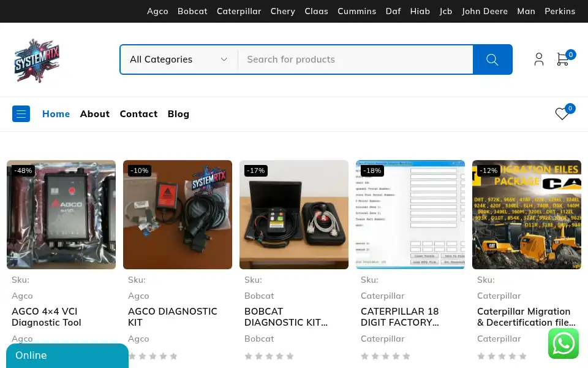Open the About page
The image size is (588, 368).
pos(94,114)
